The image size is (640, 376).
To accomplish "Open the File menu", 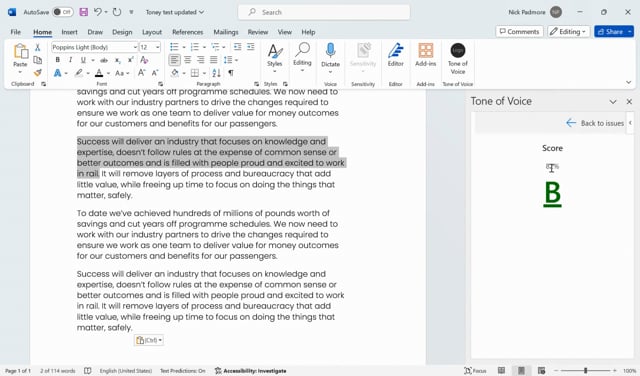I will pyautogui.click(x=16, y=32).
